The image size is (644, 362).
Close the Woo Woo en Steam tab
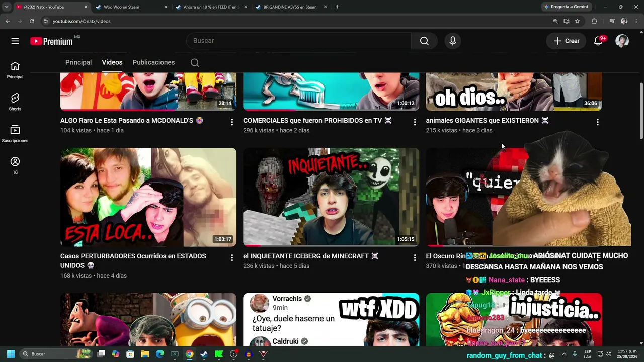pos(166,7)
